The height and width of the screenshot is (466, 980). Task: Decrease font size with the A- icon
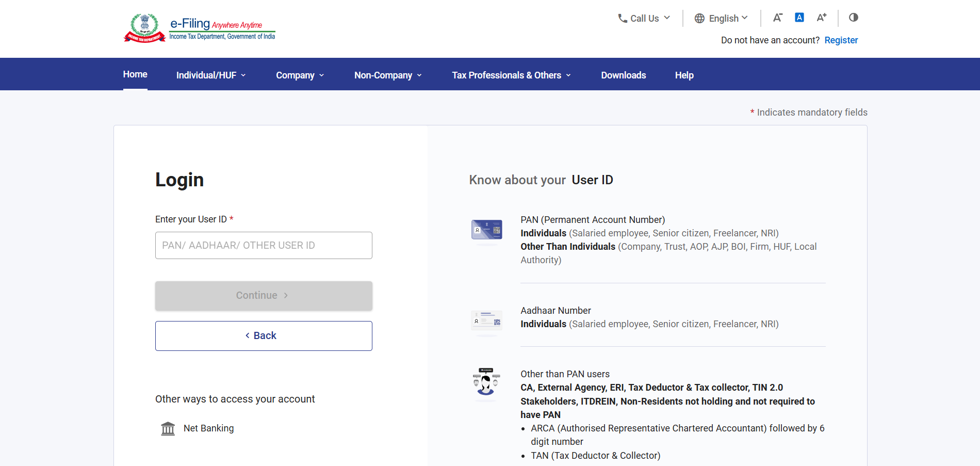777,18
